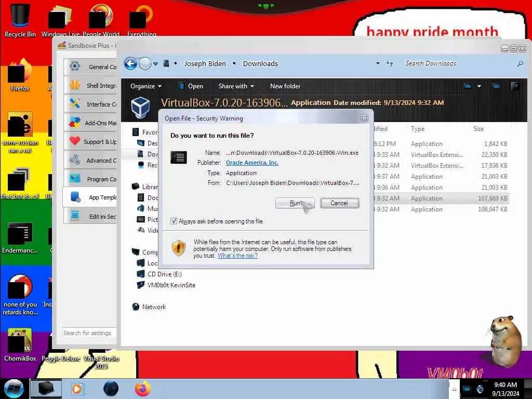Click the Sandboxie Search for settings field

(x=89, y=333)
